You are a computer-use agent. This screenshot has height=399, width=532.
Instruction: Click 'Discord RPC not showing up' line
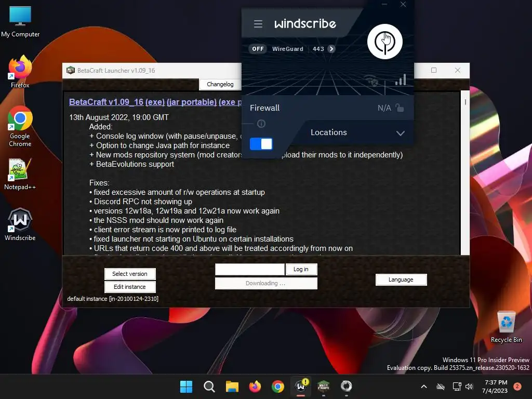(x=141, y=202)
